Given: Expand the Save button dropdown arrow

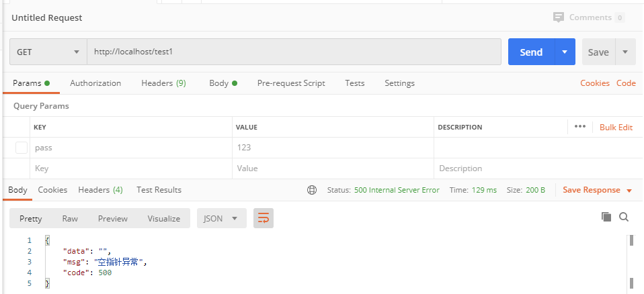Looking at the screenshot, I should click(x=625, y=52).
